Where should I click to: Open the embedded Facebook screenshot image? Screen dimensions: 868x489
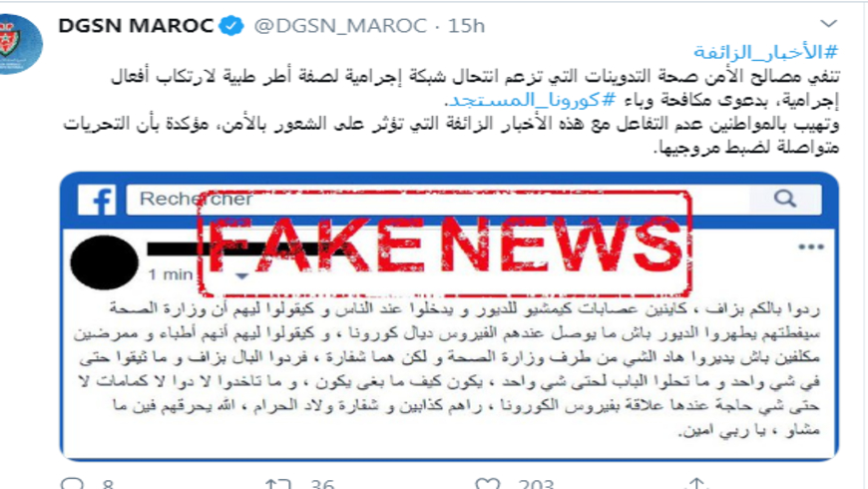point(450,316)
